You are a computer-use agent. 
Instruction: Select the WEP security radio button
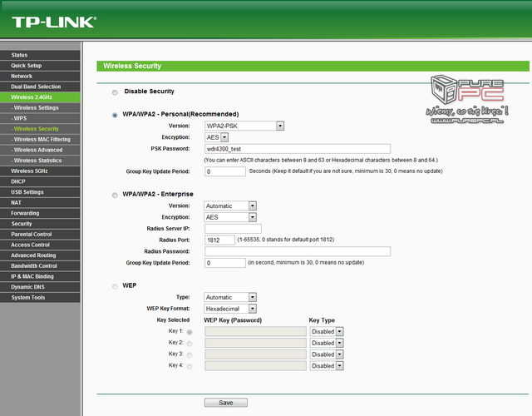coord(115,286)
